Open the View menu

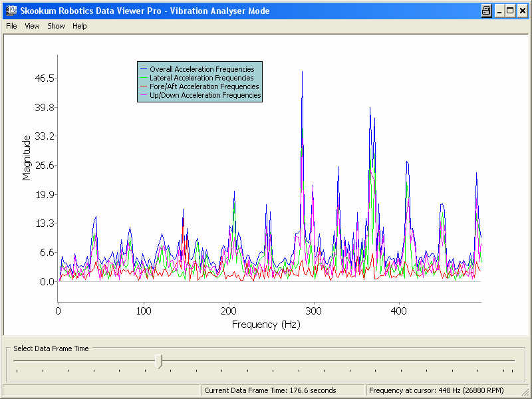(32, 26)
